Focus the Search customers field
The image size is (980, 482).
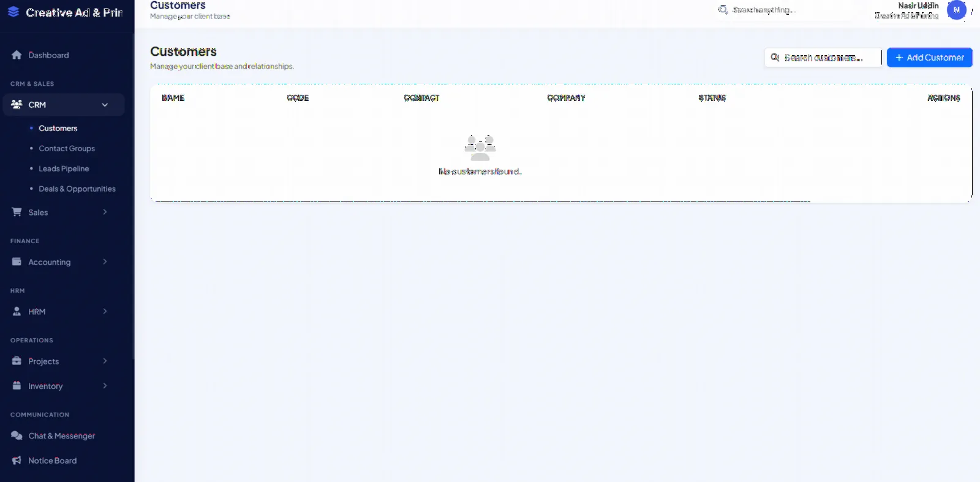point(823,58)
